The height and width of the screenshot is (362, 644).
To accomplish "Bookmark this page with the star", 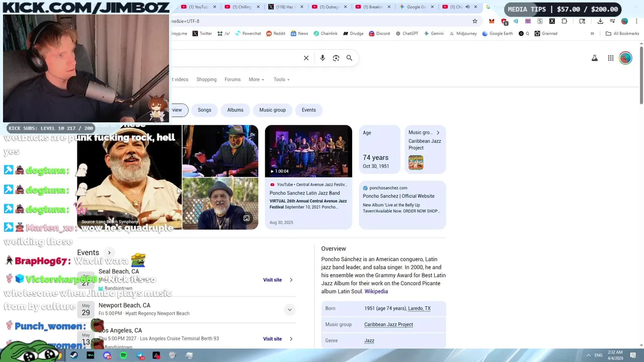I will click(x=474, y=21).
